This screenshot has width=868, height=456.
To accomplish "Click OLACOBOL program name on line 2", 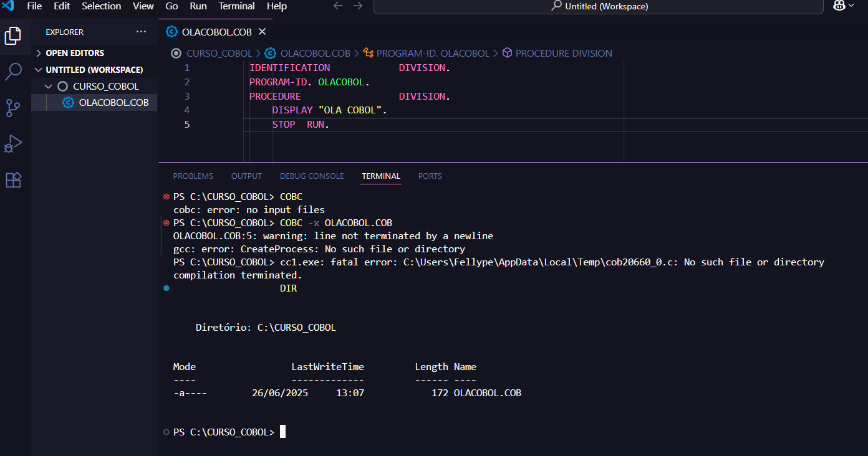I will click(341, 82).
